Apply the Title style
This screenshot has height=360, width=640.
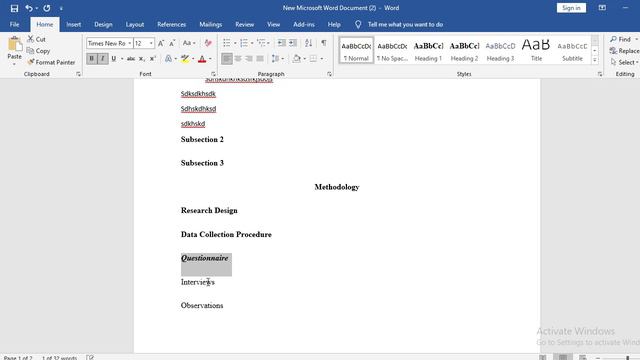click(x=536, y=51)
